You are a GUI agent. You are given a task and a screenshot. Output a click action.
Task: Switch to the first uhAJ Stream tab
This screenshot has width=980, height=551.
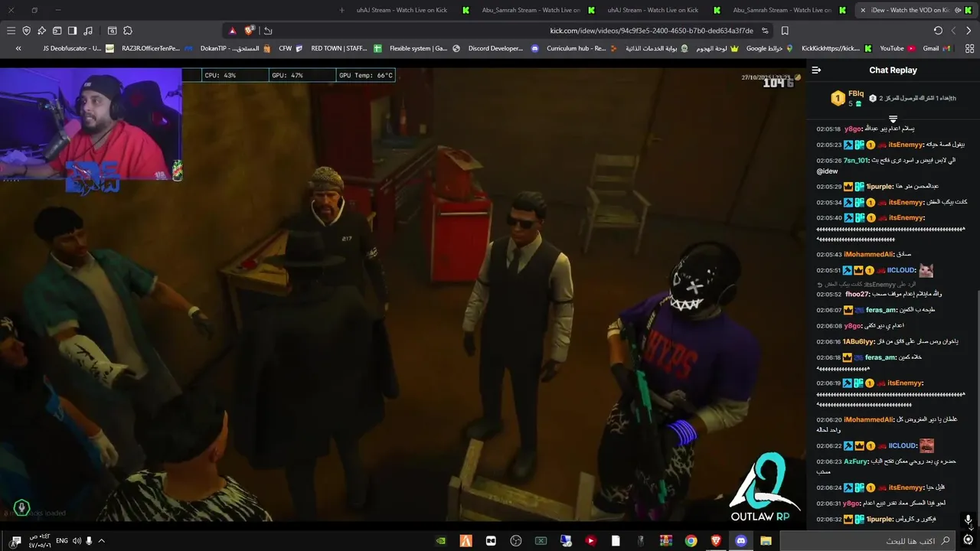click(411, 10)
